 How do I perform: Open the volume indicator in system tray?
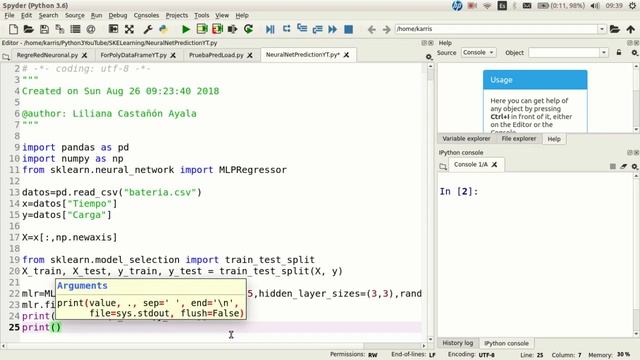coord(595,5)
